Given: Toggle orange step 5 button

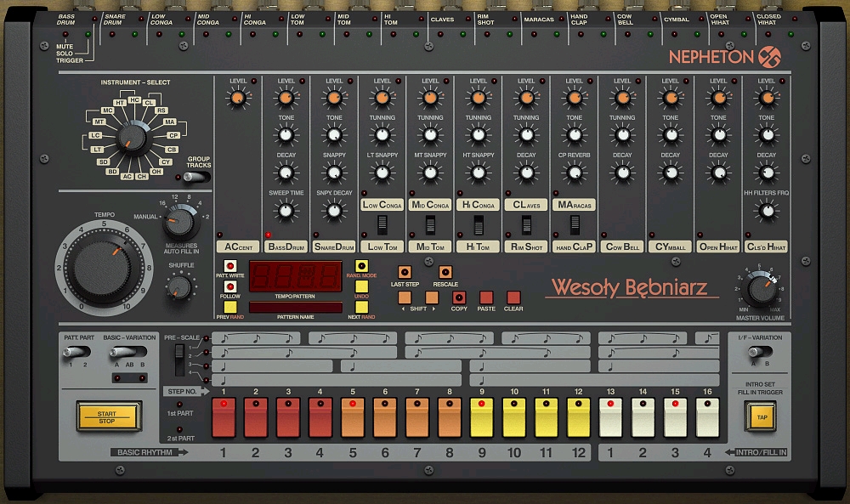Looking at the screenshot, I should 353,417.
